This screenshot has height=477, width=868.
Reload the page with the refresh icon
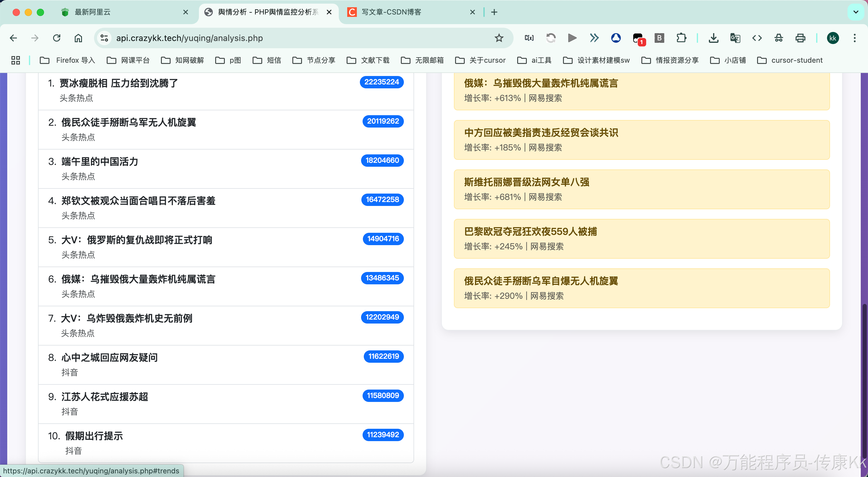57,38
